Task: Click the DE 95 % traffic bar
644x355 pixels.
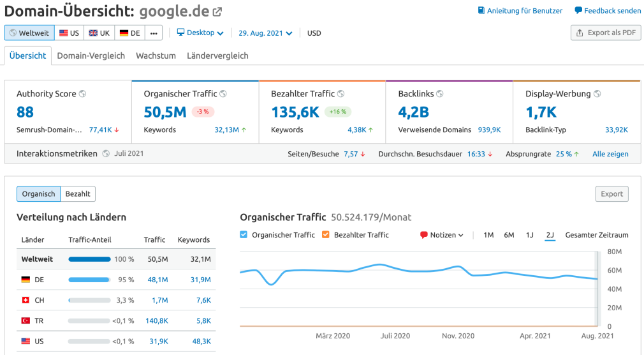Action: coord(89,280)
